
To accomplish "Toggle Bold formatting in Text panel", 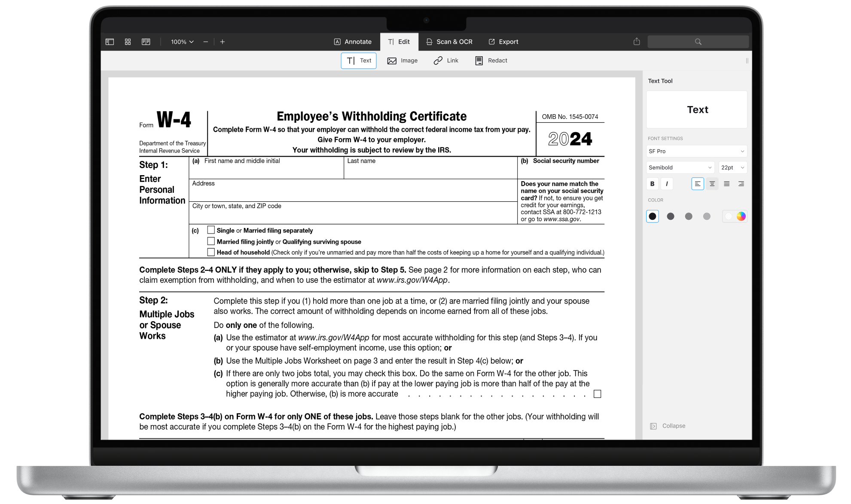I will [653, 184].
